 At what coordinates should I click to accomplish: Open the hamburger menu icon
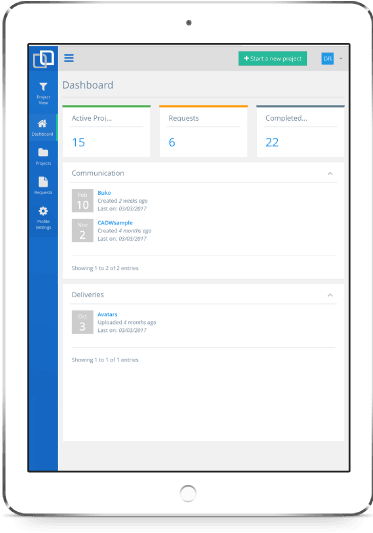click(69, 58)
